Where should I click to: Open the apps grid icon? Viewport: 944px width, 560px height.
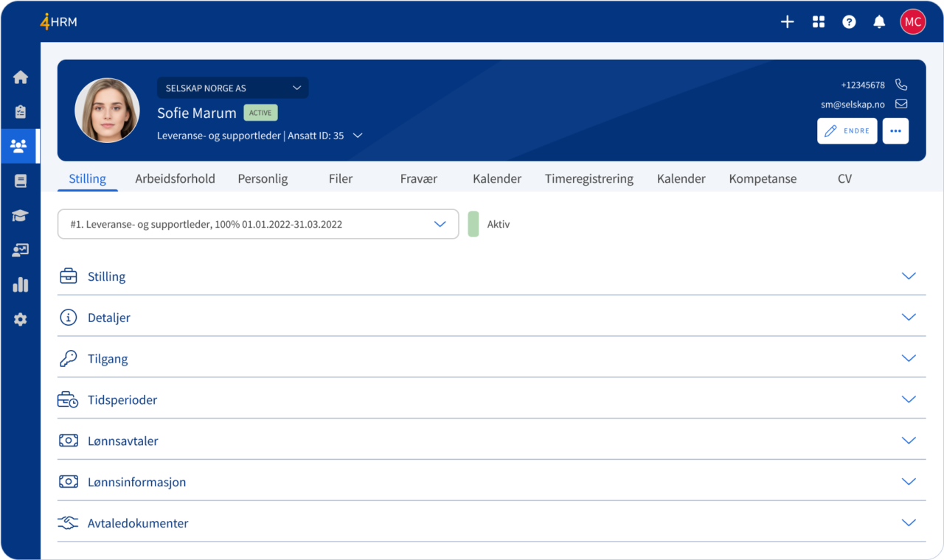[819, 21]
